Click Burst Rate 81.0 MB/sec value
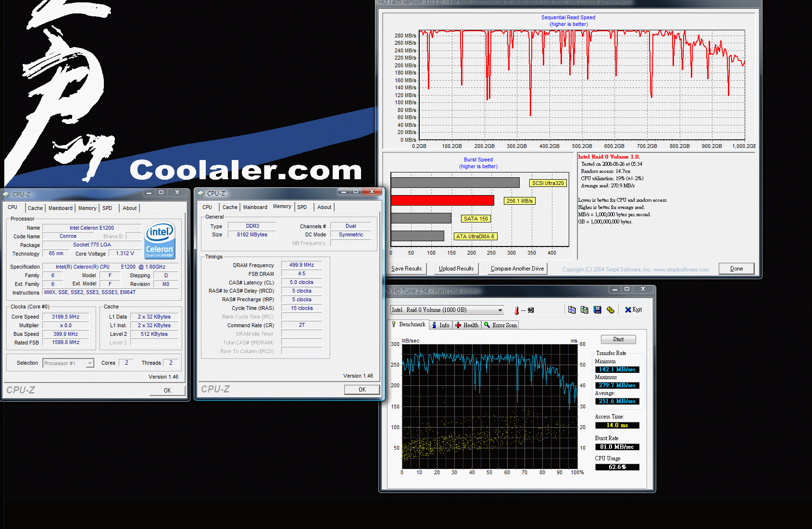Screen dimensions: 812x529 click(x=617, y=447)
